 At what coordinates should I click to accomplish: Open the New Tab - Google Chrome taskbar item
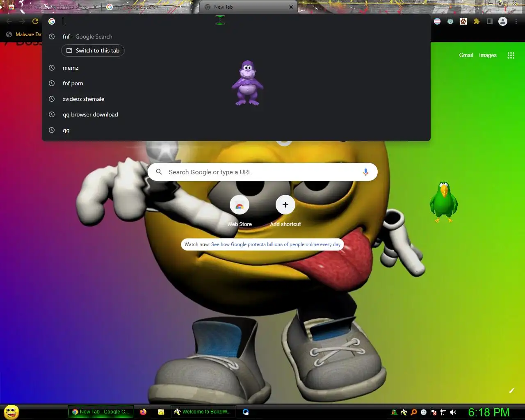click(101, 412)
